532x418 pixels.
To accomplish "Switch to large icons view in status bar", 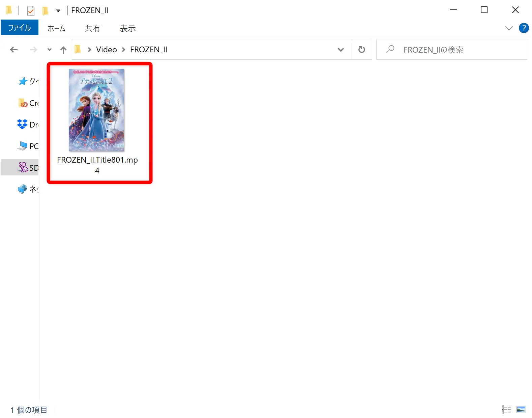I will pyautogui.click(x=521, y=410).
